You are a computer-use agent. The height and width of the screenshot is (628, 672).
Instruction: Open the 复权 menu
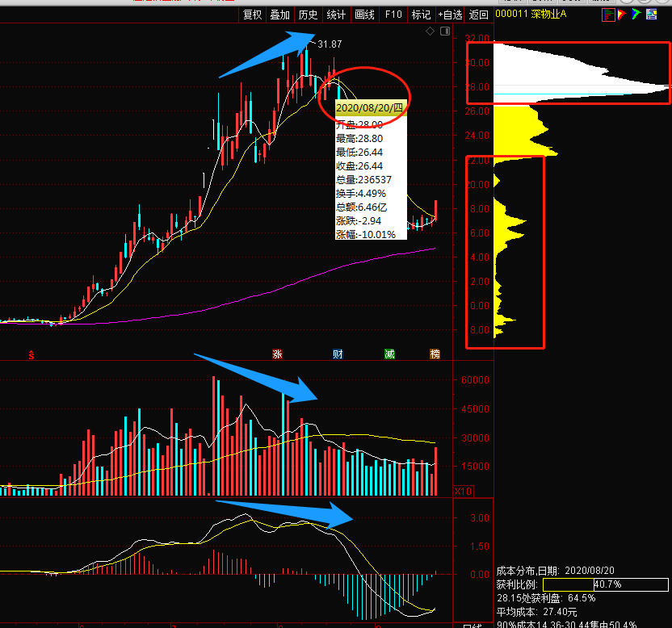pos(252,15)
